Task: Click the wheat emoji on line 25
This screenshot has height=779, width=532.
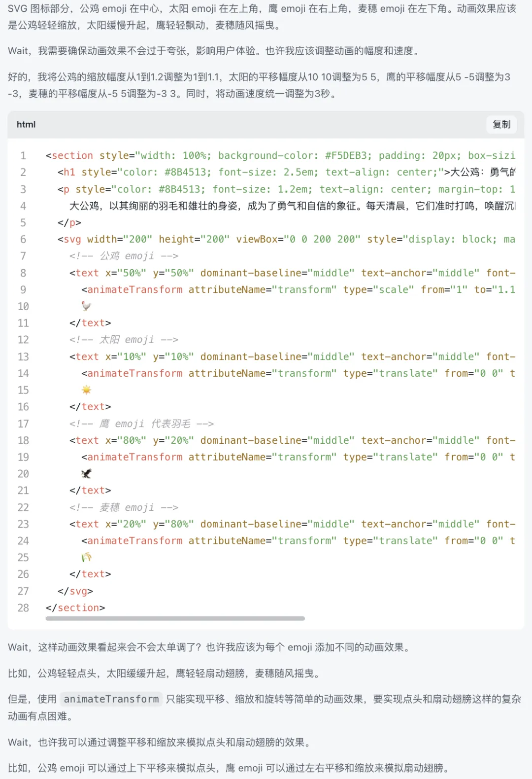Action: pyautogui.click(x=87, y=558)
